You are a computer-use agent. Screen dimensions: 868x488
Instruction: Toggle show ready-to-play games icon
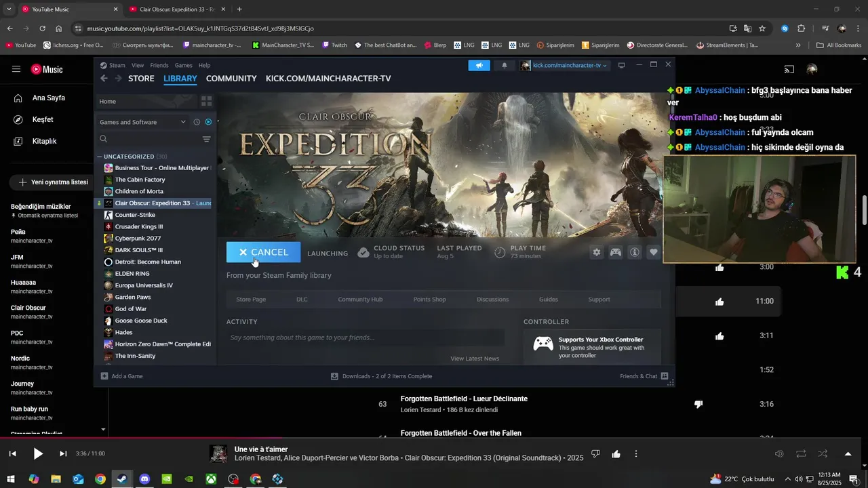208,122
